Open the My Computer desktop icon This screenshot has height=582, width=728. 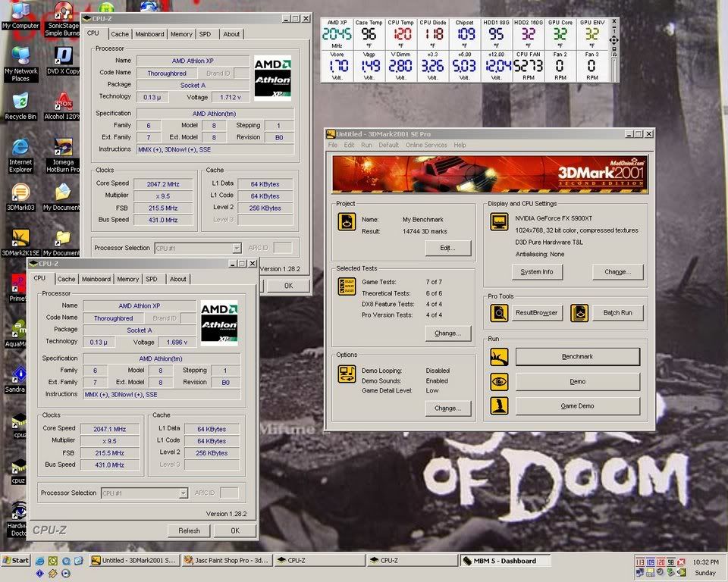(20, 15)
